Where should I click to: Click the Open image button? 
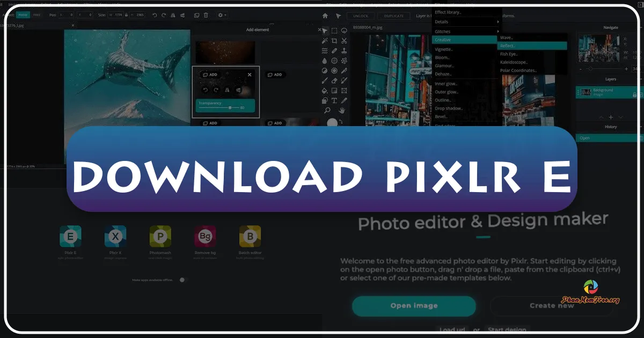(414, 306)
